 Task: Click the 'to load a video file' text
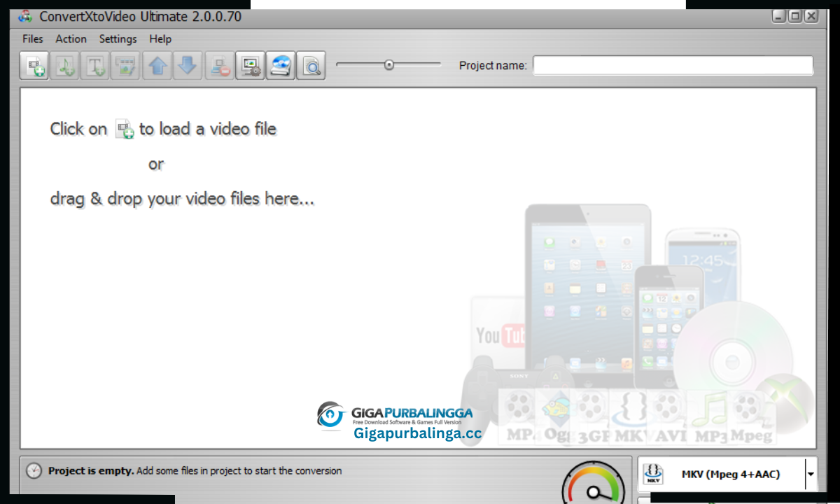click(x=208, y=129)
